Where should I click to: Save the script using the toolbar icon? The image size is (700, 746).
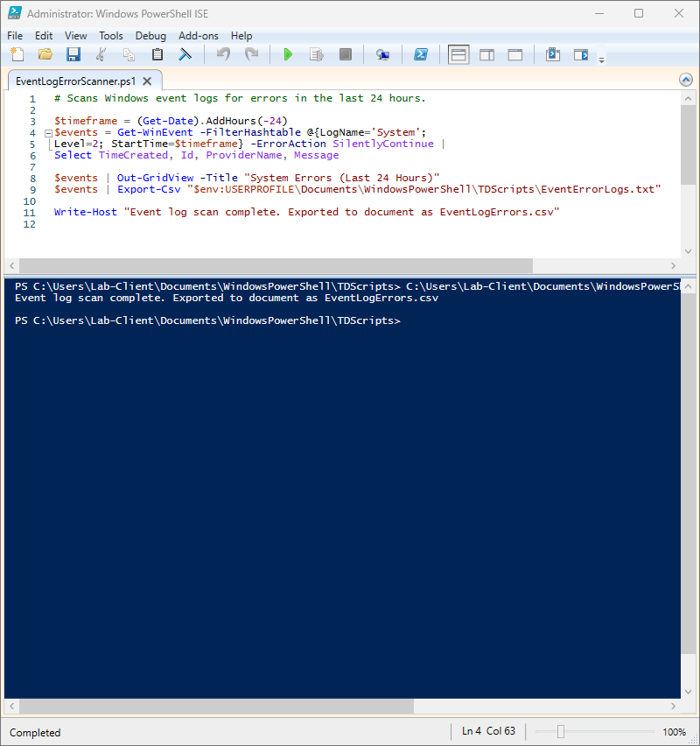(x=73, y=54)
